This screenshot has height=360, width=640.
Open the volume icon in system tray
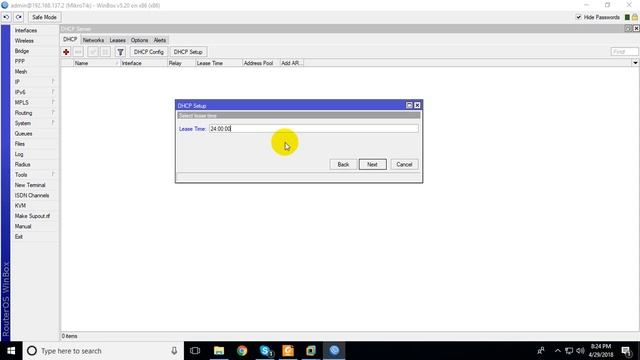pos(580,351)
